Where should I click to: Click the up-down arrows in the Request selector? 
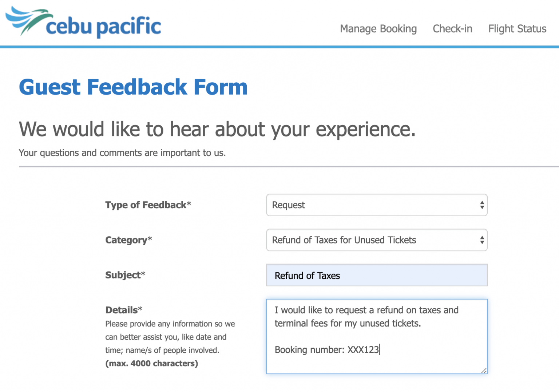tap(482, 205)
